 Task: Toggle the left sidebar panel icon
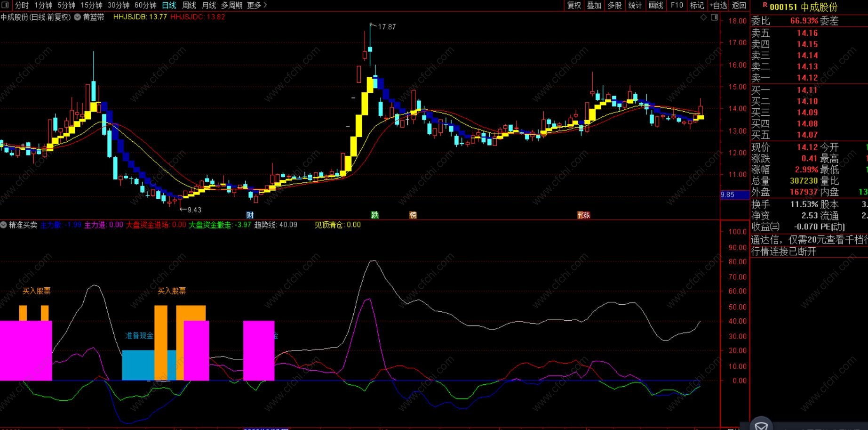(x=6, y=5)
